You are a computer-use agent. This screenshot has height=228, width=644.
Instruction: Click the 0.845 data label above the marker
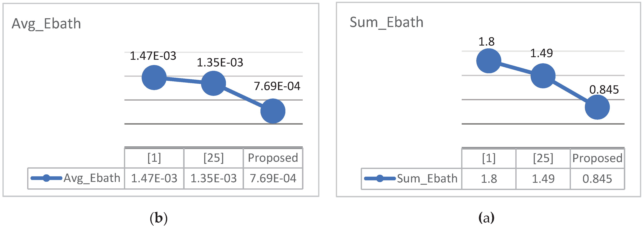604,90
